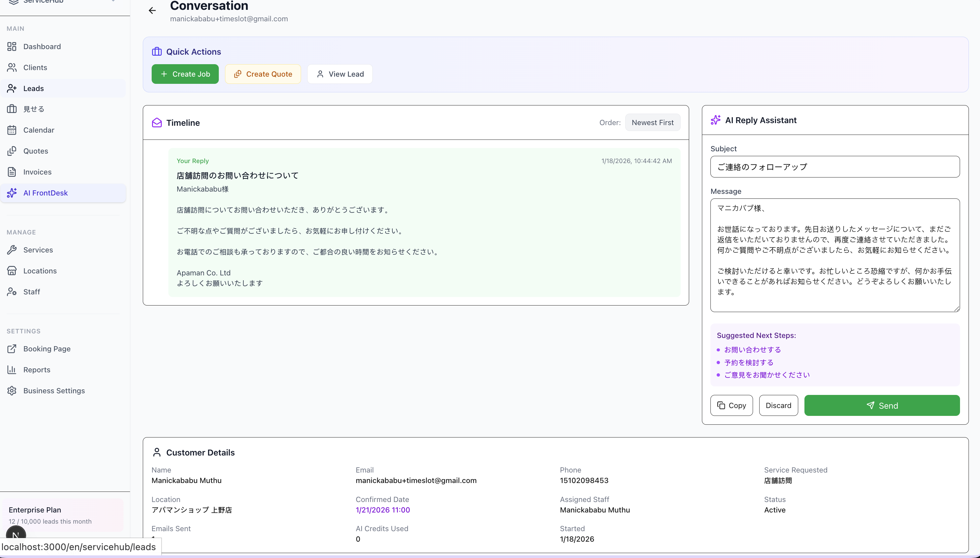Click the Message textarea resize handle
980x558 pixels.
pos(957,308)
